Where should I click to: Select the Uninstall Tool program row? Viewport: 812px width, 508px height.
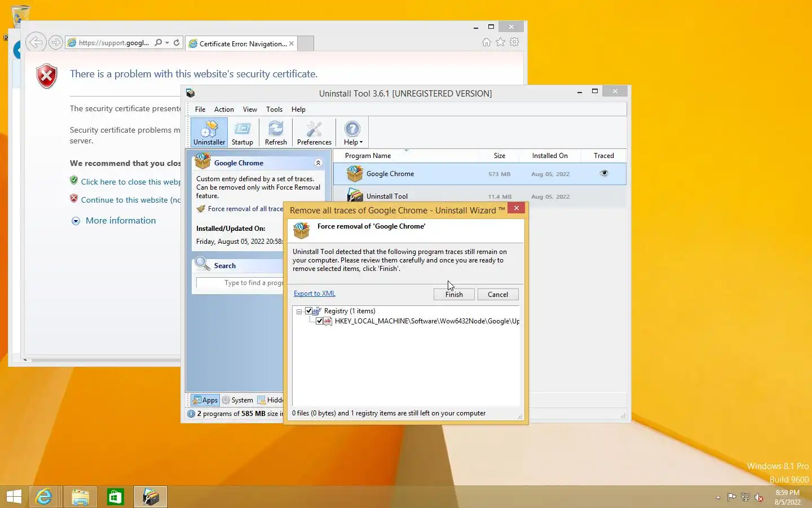pyautogui.click(x=479, y=196)
